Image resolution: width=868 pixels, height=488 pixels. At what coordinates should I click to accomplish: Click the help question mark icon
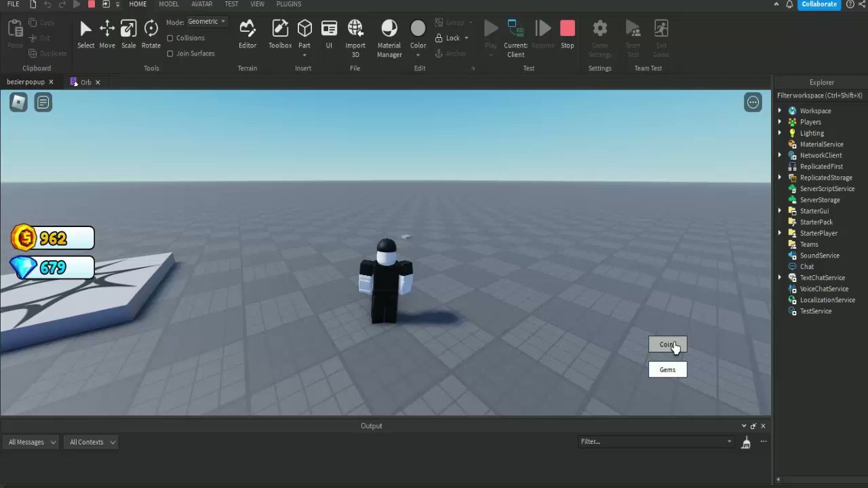(850, 4)
